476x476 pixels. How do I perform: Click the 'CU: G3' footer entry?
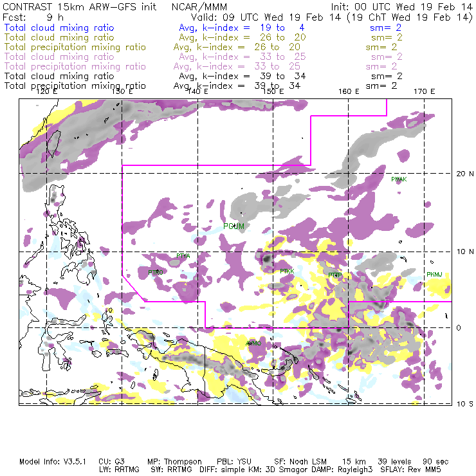[x=112, y=462]
